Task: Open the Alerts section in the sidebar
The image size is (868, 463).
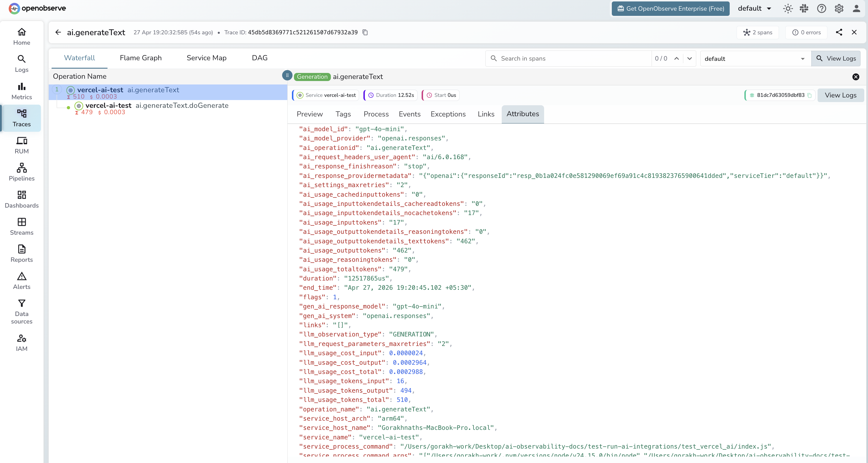Action: point(21,281)
